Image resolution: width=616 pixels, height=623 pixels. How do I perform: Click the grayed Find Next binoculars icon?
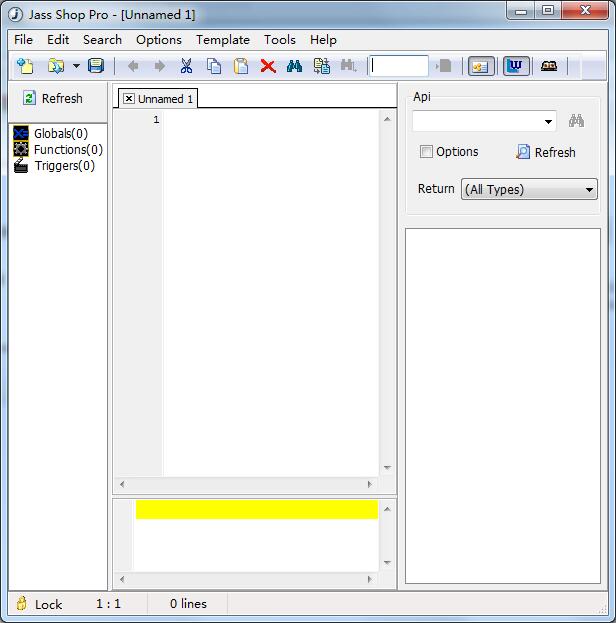pos(349,66)
